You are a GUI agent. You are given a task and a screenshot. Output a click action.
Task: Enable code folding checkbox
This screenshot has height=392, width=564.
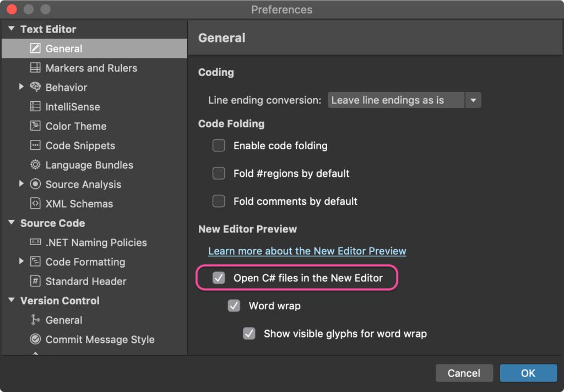pos(219,146)
